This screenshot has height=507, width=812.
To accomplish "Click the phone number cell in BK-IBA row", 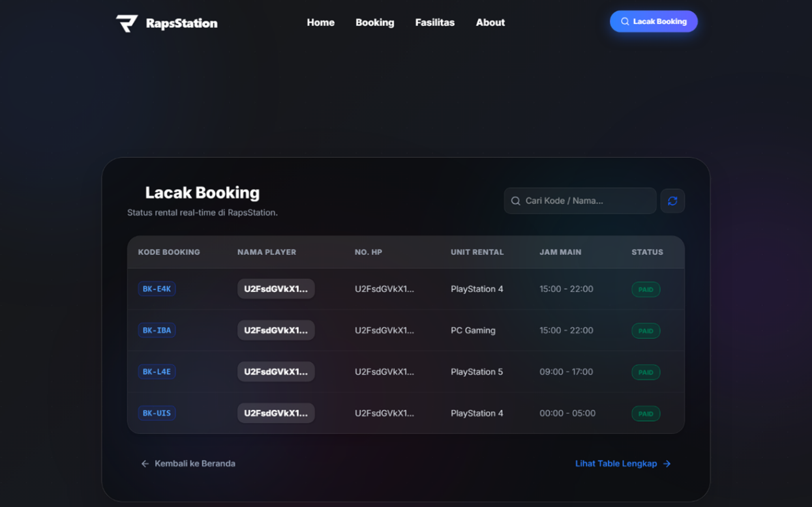I will click(384, 330).
